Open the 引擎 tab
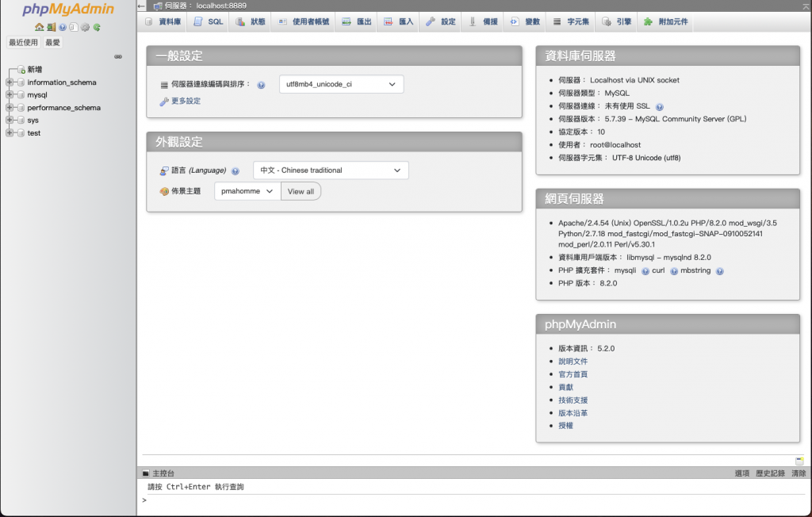Screen dimensions: 812x517 617,21
